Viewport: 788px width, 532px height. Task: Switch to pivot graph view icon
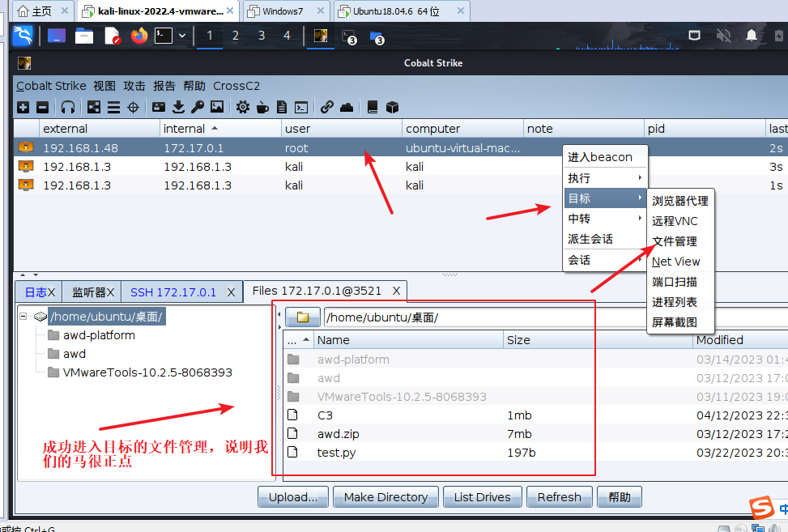click(x=93, y=107)
